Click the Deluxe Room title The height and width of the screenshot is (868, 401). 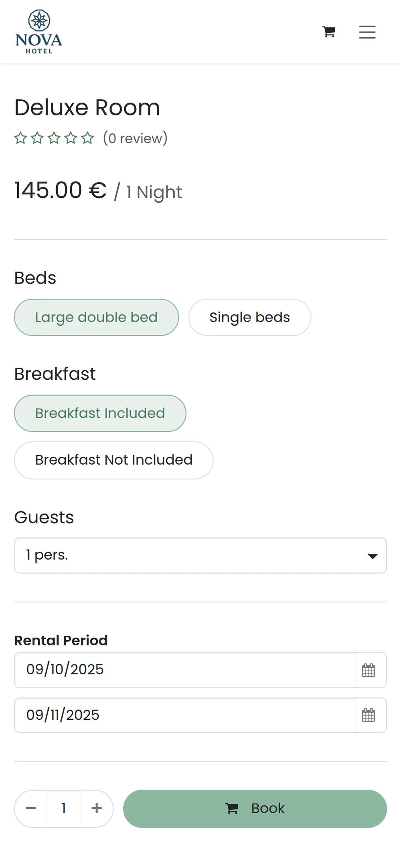(x=87, y=107)
